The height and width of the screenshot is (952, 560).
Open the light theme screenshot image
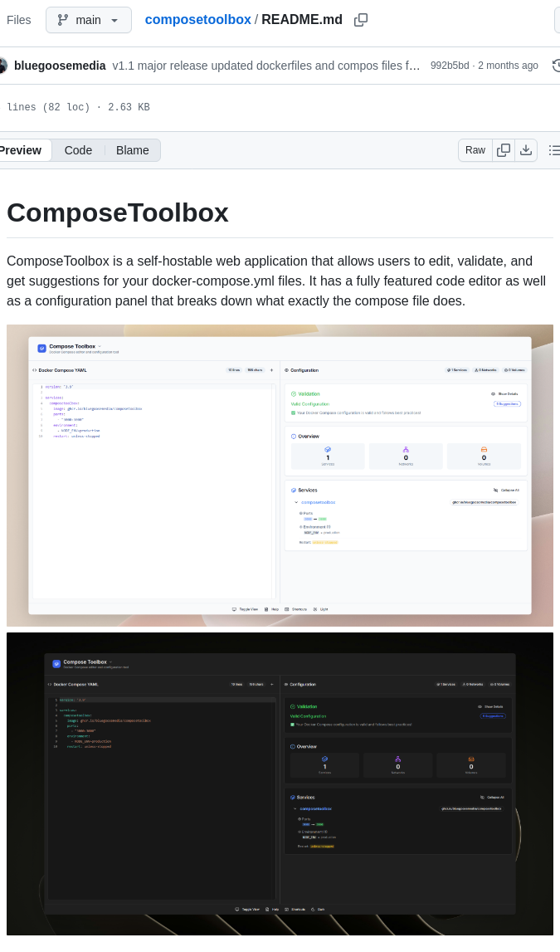tap(280, 476)
